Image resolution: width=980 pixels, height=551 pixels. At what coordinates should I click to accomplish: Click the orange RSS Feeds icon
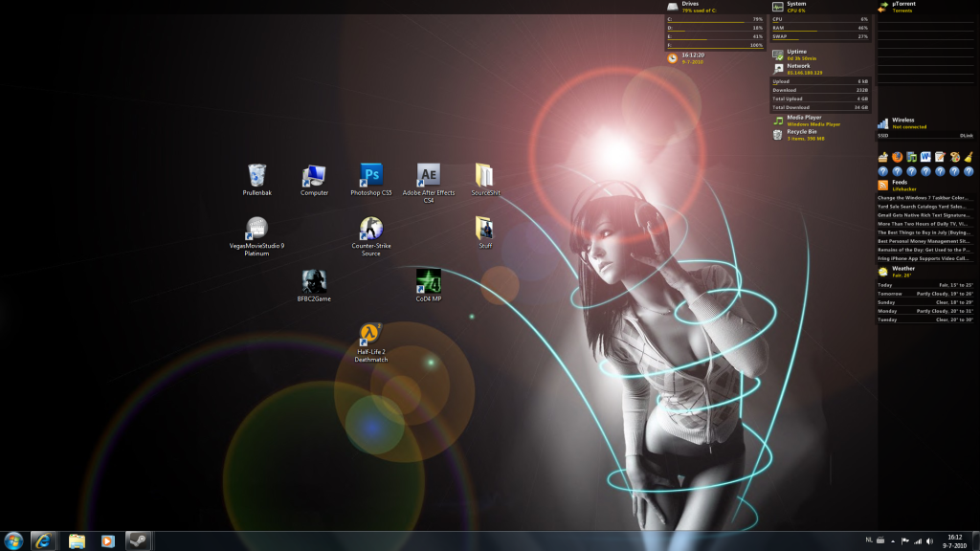click(x=883, y=185)
